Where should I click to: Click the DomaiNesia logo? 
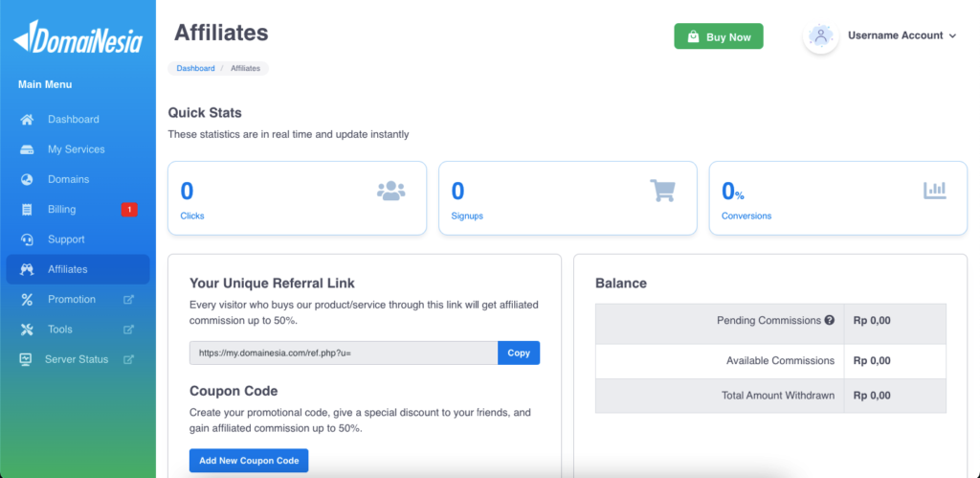click(78, 36)
